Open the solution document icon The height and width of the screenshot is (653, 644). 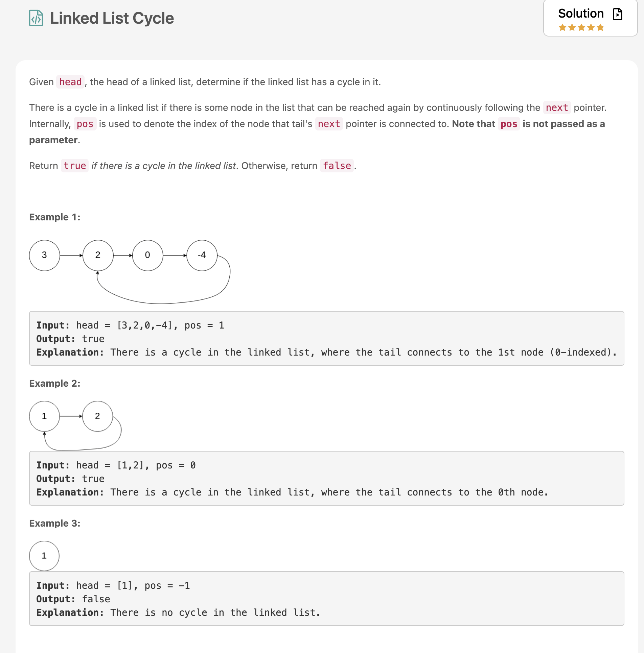click(618, 14)
